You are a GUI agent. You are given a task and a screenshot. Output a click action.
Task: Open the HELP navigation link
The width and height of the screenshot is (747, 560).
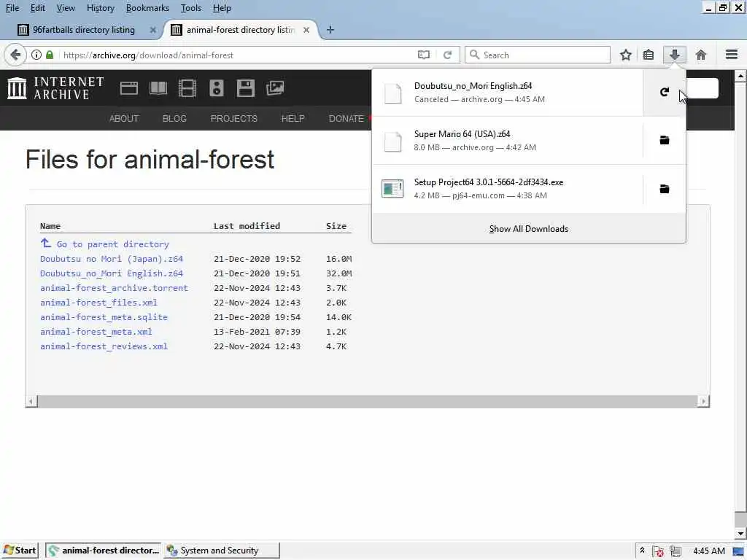tap(293, 119)
